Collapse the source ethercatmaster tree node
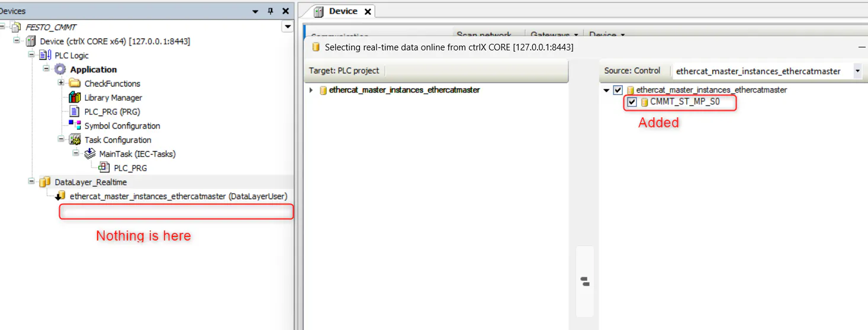Viewport: 868px width, 330px height. coord(606,90)
